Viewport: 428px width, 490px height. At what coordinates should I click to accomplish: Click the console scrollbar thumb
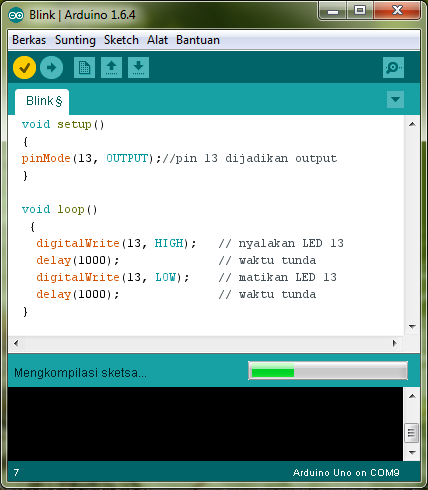click(412, 433)
